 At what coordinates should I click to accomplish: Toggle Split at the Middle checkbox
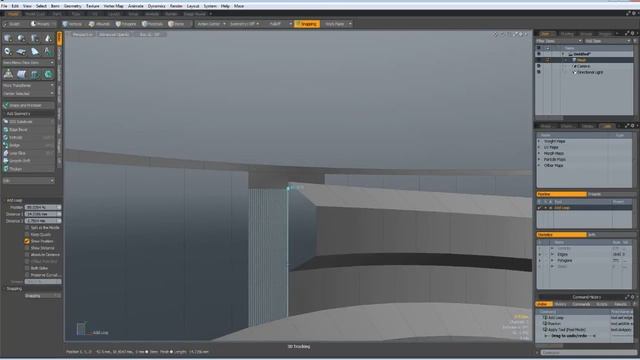(27, 227)
